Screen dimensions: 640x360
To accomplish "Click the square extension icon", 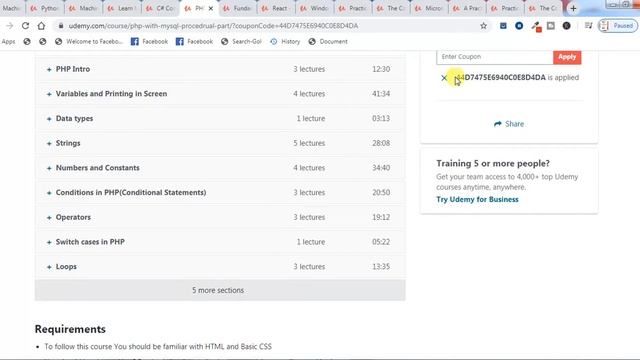I will click(551, 26).
